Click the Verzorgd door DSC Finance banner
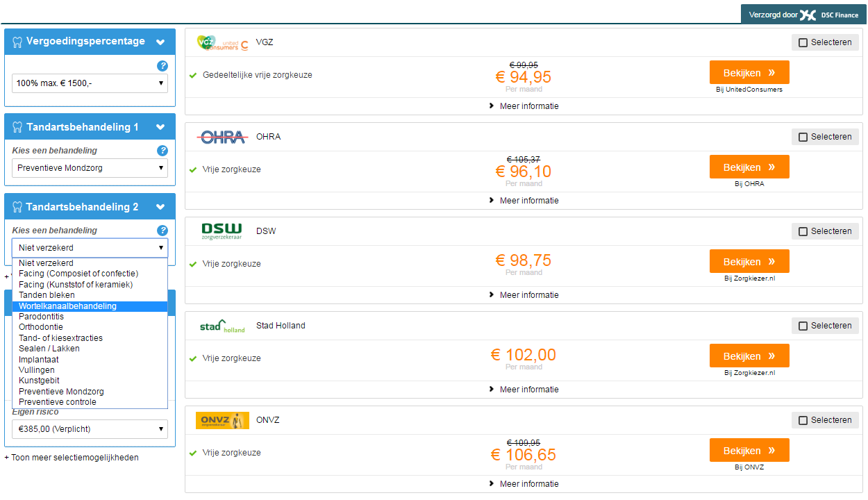The width and height of the screenshot is (868, 500). [x=803, y=15]
